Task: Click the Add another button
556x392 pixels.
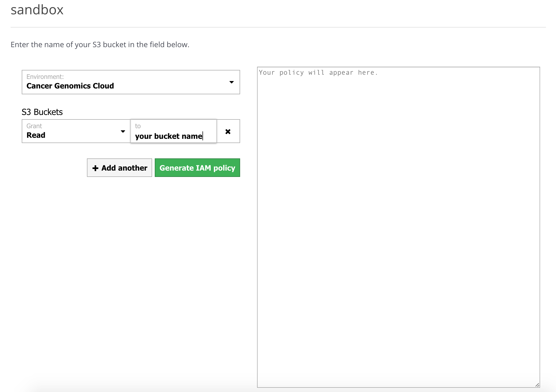Action: pos(119,168)
